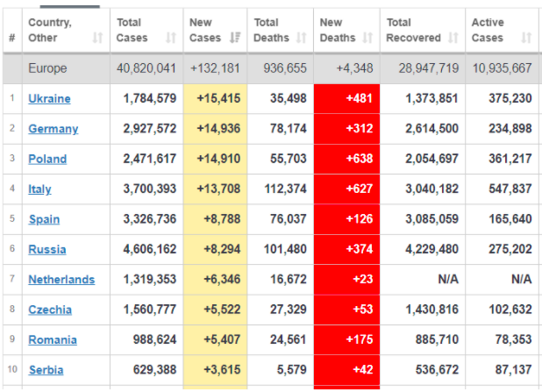Click Czechia active cases 102,632
This screenshot has width=542, height=392.
[x=510, y=310]
